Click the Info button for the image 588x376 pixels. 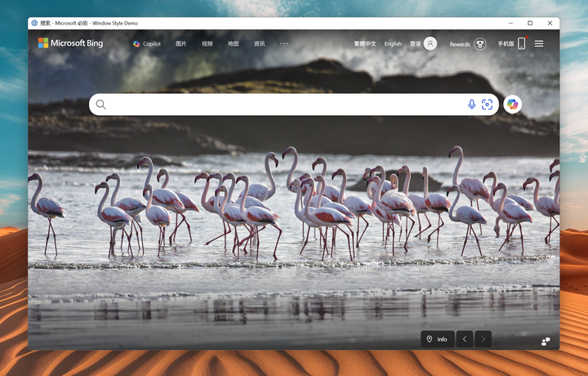[438, 339]
